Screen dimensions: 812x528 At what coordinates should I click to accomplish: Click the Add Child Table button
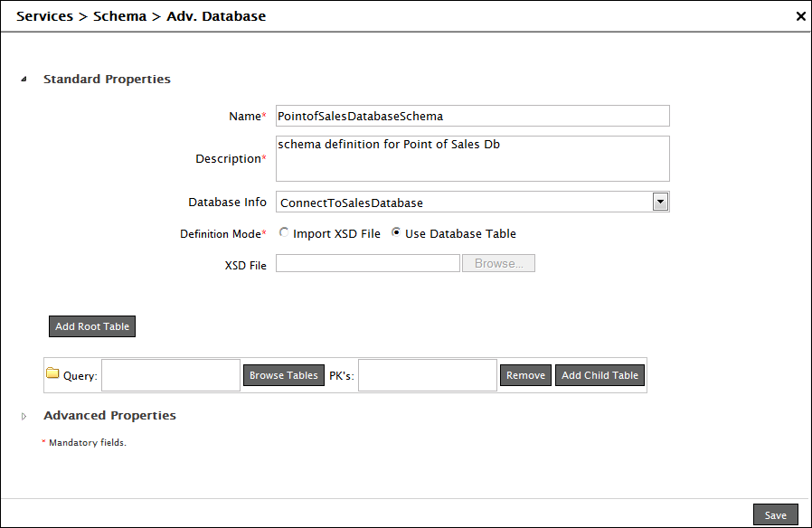600,375
